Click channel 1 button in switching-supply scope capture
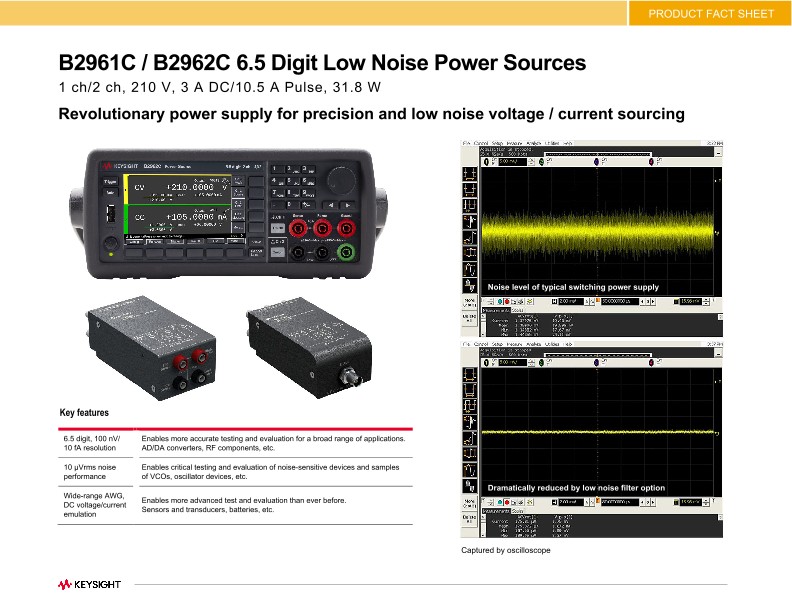Screen dimensions: 792x612 click(486, 162)
